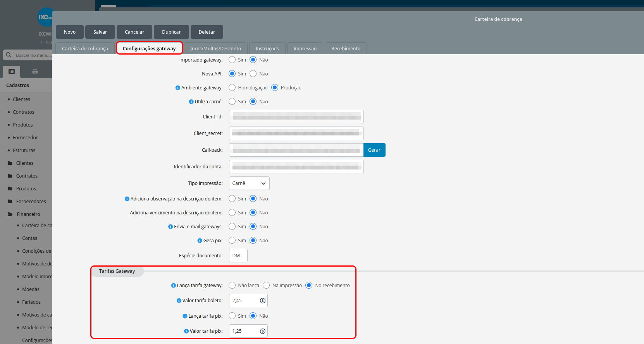Viewport: 644px width, 344px height.
Task: Switch to Configurações gateway tab
Action: (149, 48)
